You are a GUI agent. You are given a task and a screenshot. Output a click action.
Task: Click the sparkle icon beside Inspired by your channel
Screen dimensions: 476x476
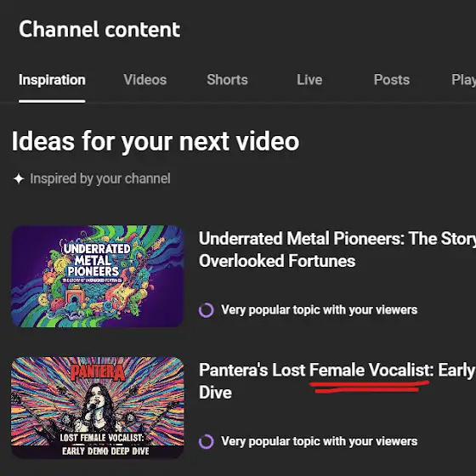[19, 178]
